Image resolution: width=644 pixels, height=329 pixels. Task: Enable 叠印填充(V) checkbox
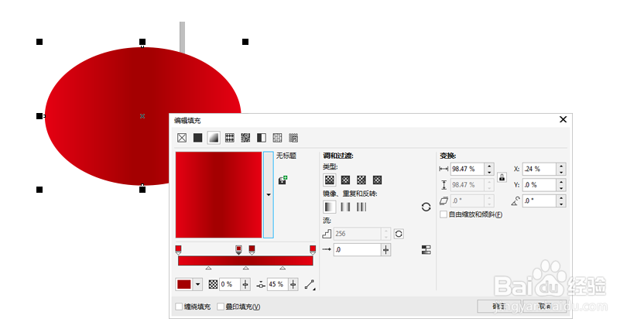tap(221, 307)
